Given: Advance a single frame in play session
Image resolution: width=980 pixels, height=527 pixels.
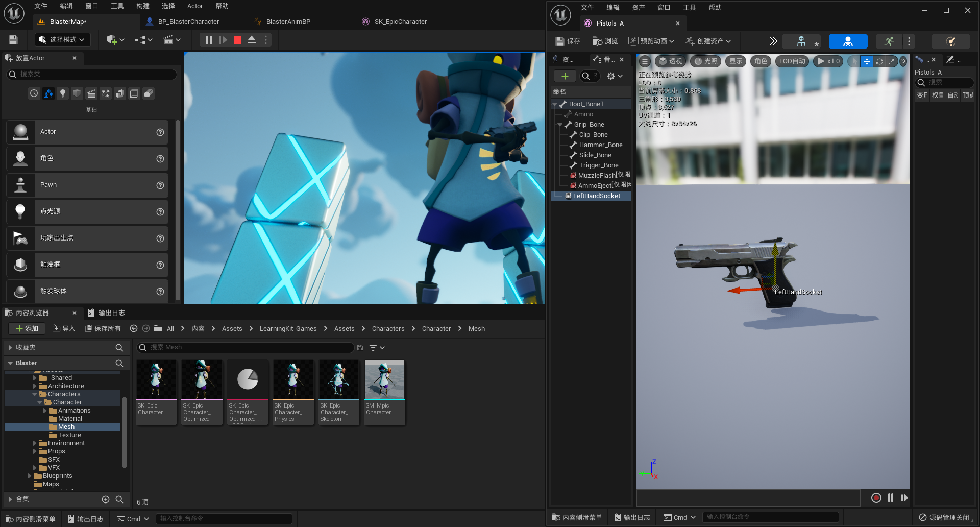Looking at the screenshot, I should click(x=223, y=40).
